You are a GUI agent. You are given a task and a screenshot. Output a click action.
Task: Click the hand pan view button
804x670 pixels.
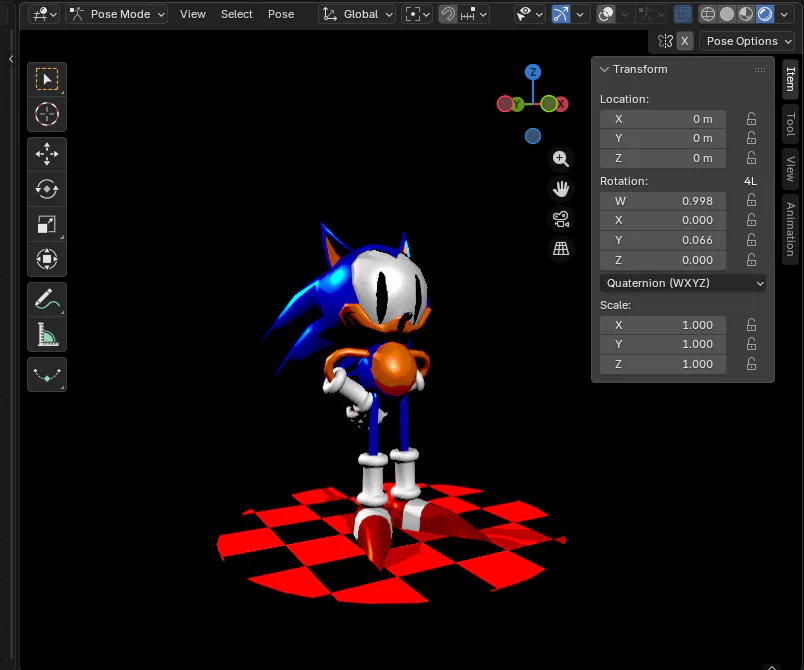[560, 189]
